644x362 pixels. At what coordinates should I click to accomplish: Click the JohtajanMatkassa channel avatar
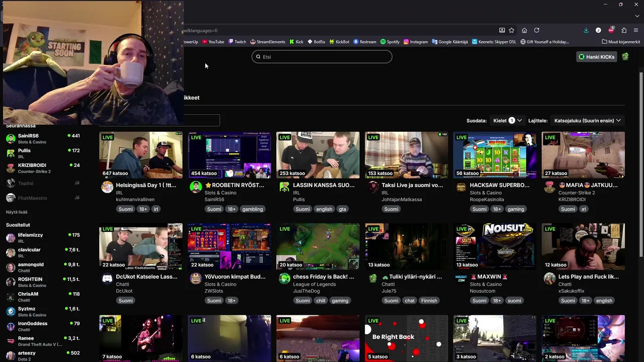(x=373, y=187)
